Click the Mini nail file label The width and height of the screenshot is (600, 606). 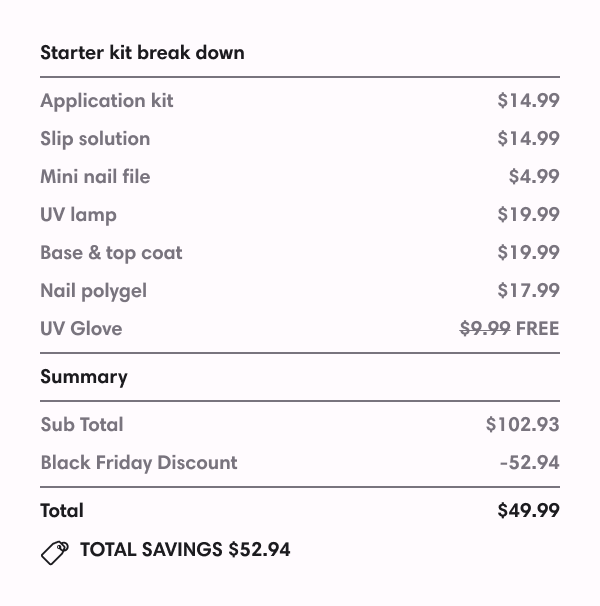click(95, 176)
